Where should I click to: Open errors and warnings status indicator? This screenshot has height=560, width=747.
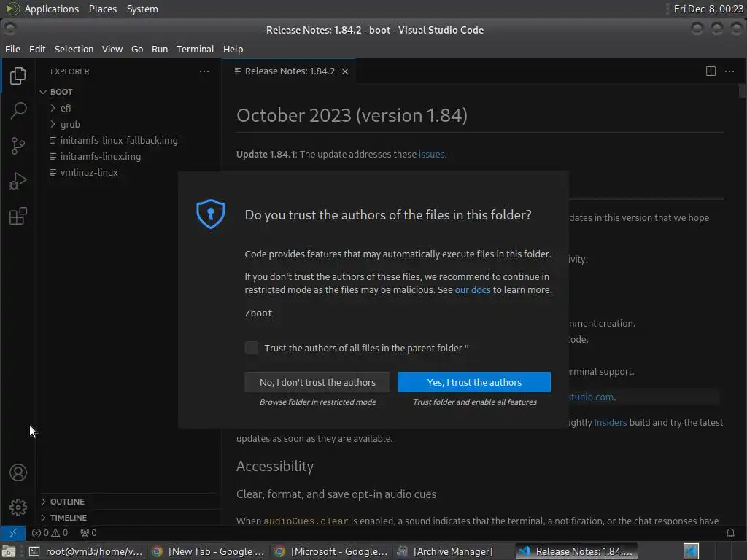tap(50, 533)
